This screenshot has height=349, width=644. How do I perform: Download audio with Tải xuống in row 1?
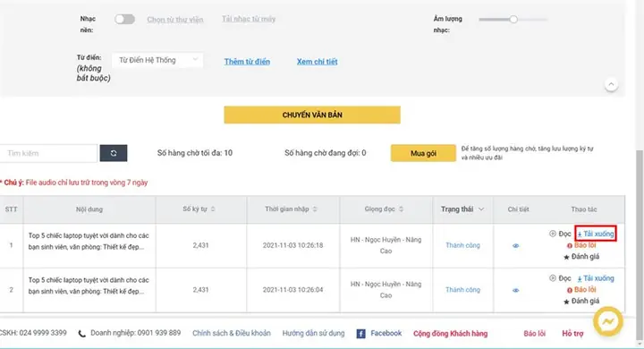(x=596, y=234)
